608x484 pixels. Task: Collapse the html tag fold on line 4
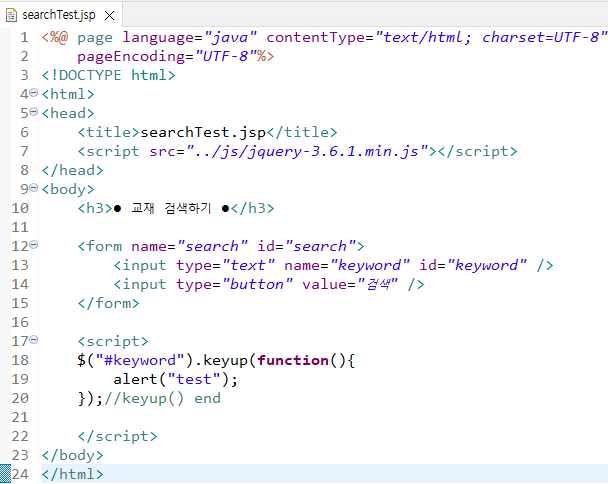pyautogui.click(x=34, y=93)
